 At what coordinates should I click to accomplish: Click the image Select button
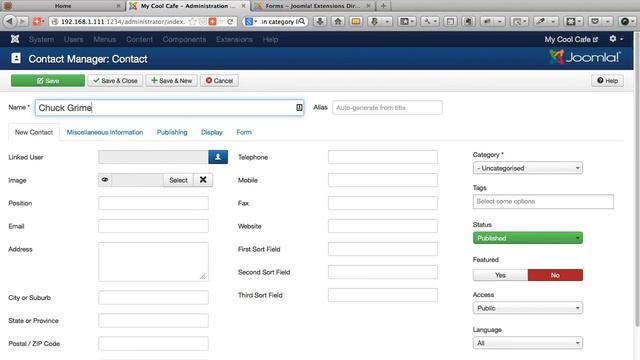pyautogui.click(x=178, y=180)
